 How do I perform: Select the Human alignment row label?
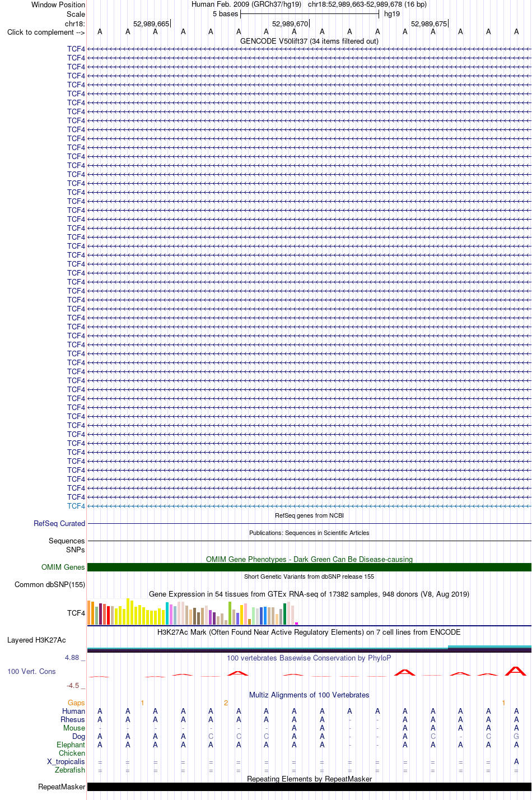tap(74, 711)
